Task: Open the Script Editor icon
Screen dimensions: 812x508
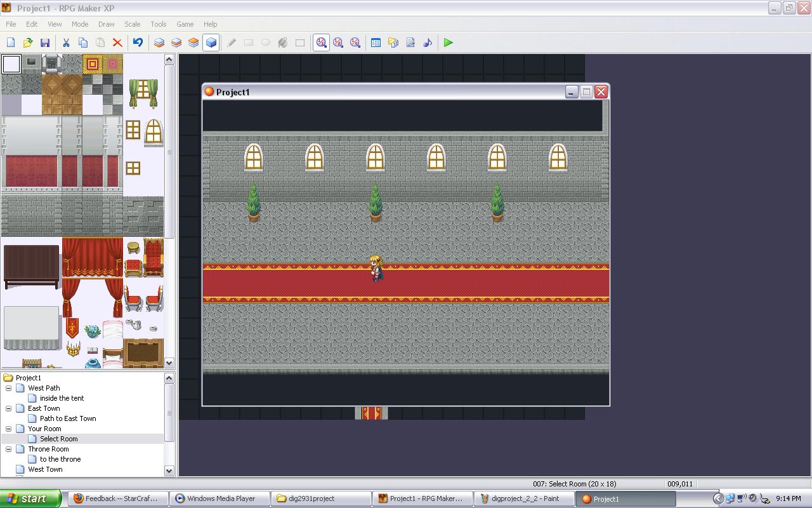Action: pos(410,43)
